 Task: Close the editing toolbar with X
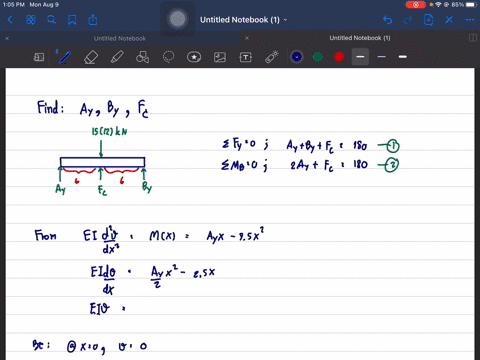tap(449, 20)
